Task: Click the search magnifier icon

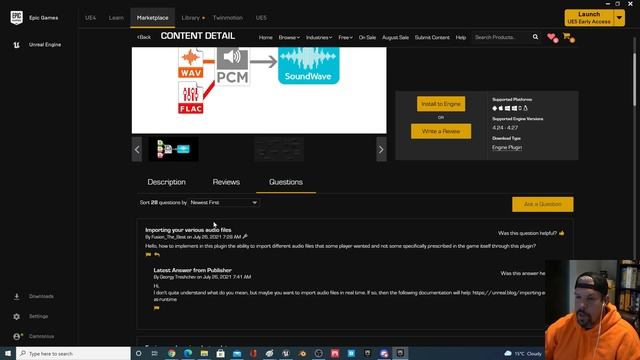Action: click(x=535, y=37)
